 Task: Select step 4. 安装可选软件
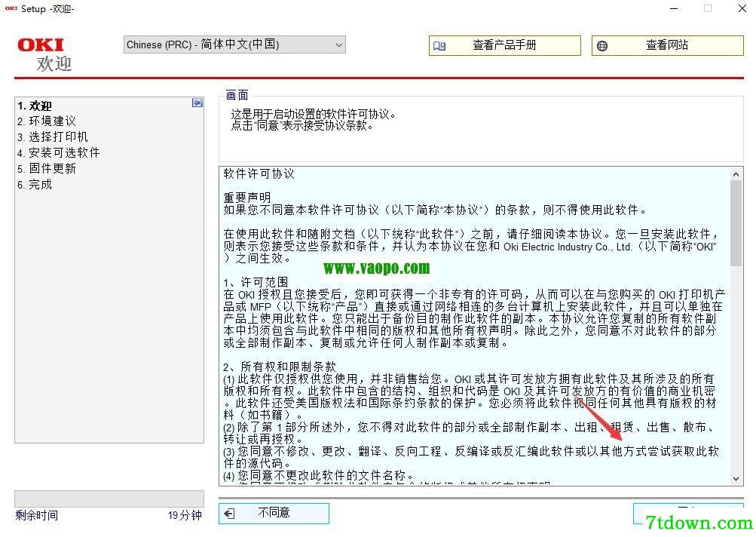[x=58, y=153]
